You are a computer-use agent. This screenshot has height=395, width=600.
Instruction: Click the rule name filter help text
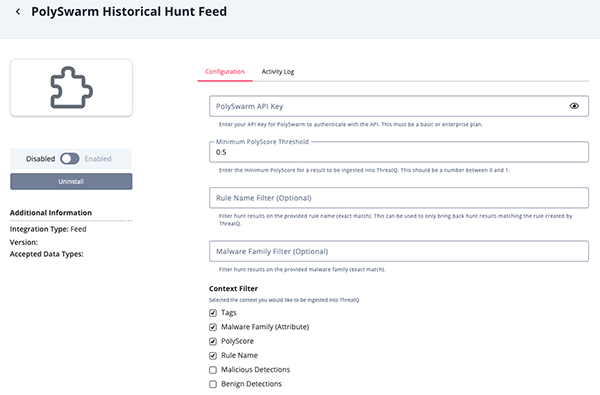(x=396, y=220)
